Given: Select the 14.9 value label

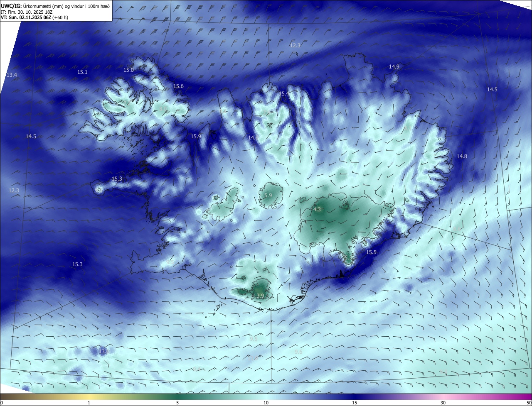Looking at the screenshot, I should [394, 67].
